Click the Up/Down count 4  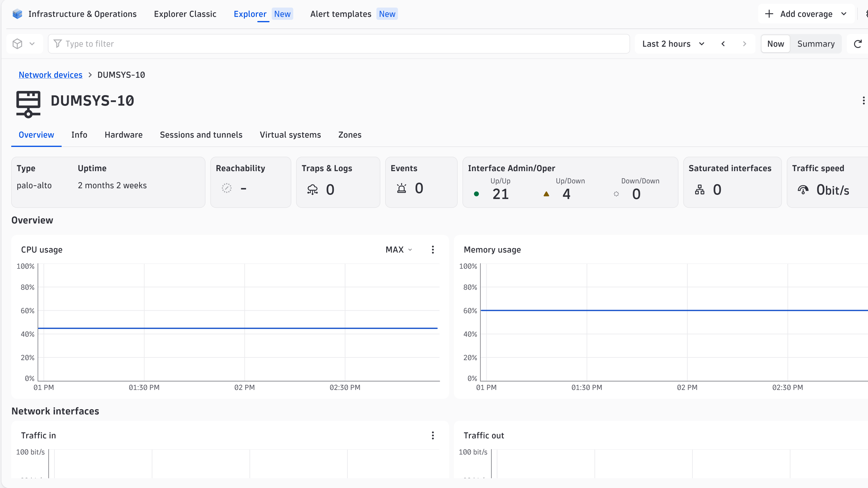pos(566,194)
